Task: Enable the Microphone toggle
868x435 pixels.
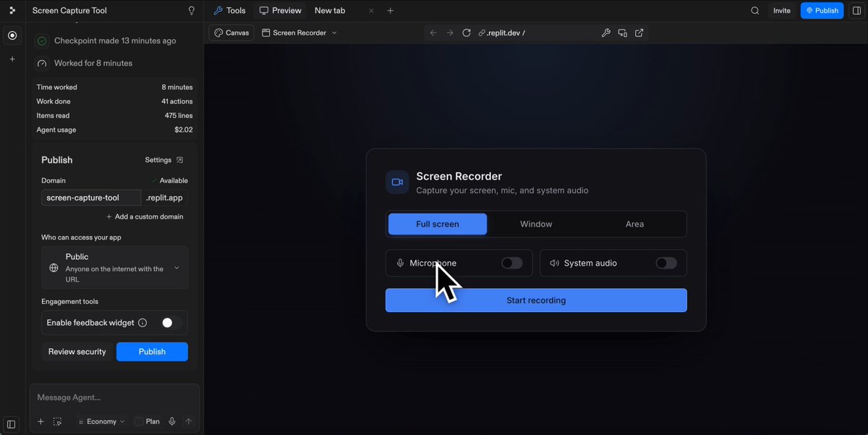Action: 512,263
